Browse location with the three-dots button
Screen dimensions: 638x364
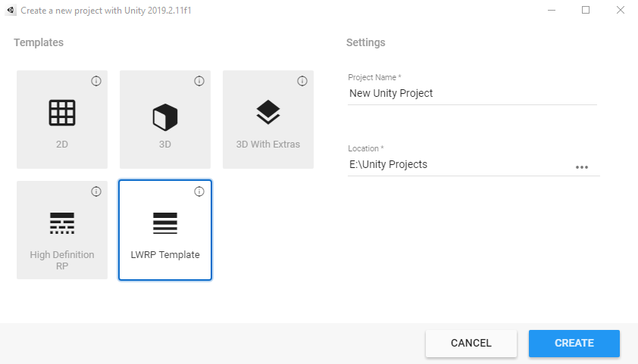[x=582, y=167]
